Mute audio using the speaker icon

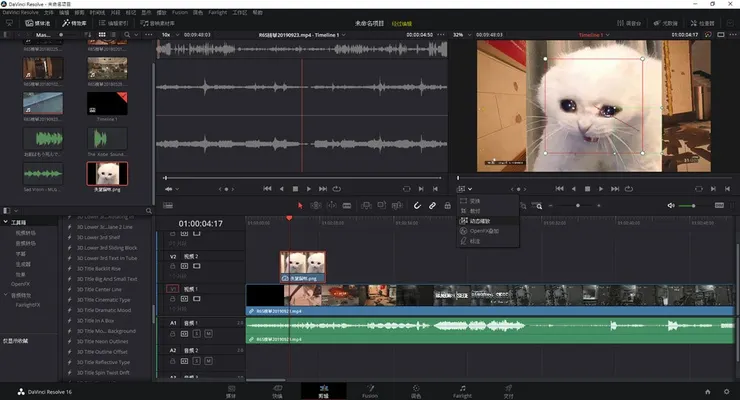671,206
